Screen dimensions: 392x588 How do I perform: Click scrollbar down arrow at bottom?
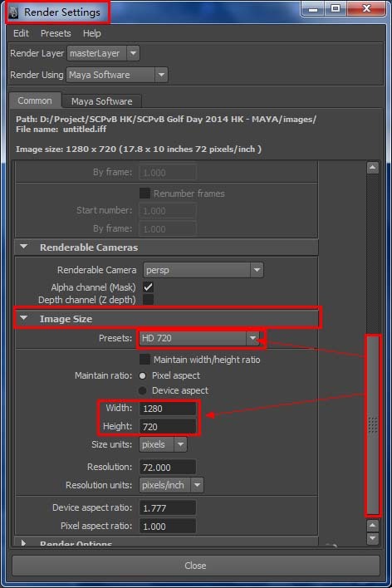[x=372, y=538]
